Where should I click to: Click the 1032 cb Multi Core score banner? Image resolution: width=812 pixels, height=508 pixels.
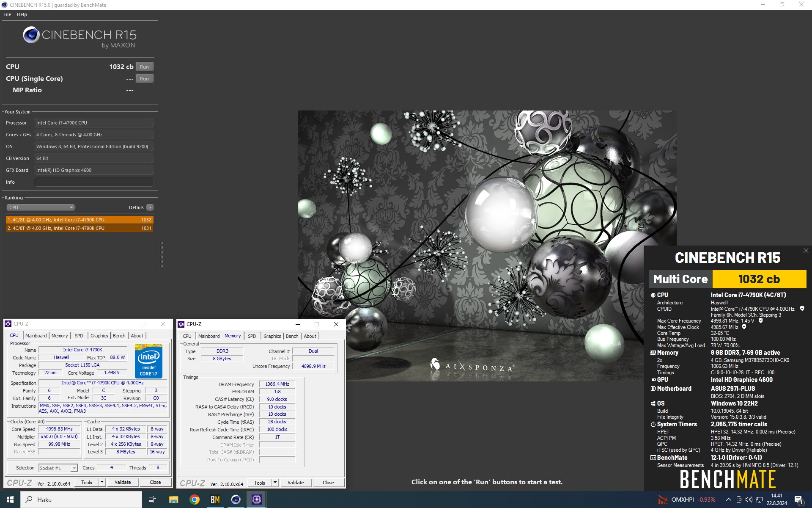(x=759, y=279)
